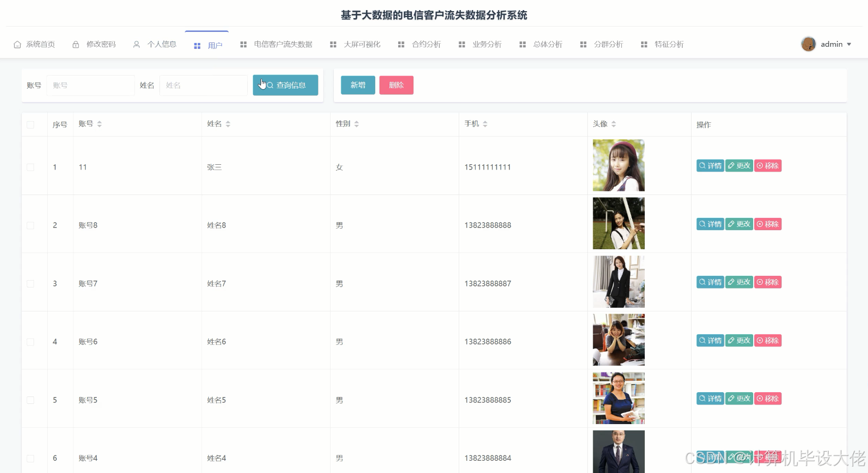The width and height of the screenshot is (868, 473).
Task: Open 总体分析 menu item
Action: tap(541, 45)
